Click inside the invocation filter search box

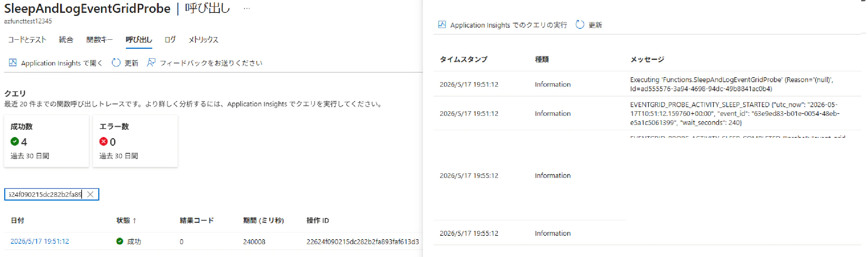tap(45, 194)
